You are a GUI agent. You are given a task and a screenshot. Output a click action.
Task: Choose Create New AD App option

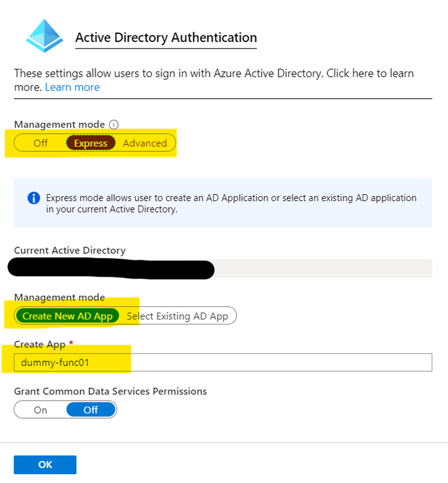coord(67,316)
